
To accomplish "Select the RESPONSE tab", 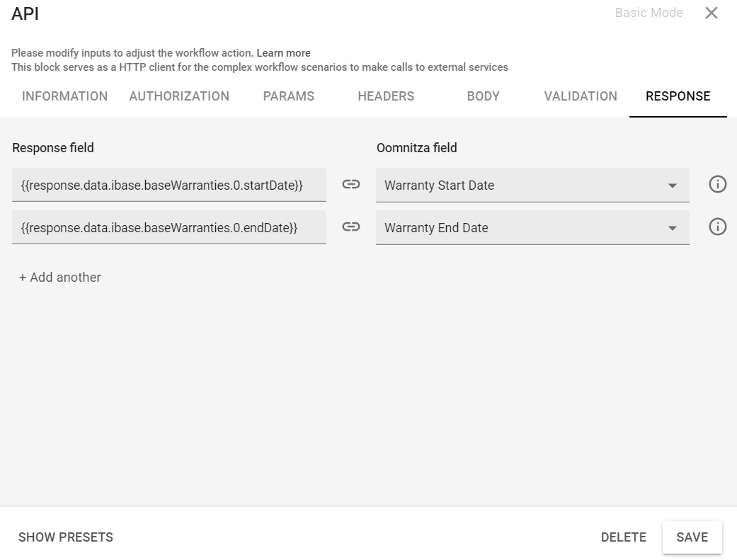I will pos(678,96).
